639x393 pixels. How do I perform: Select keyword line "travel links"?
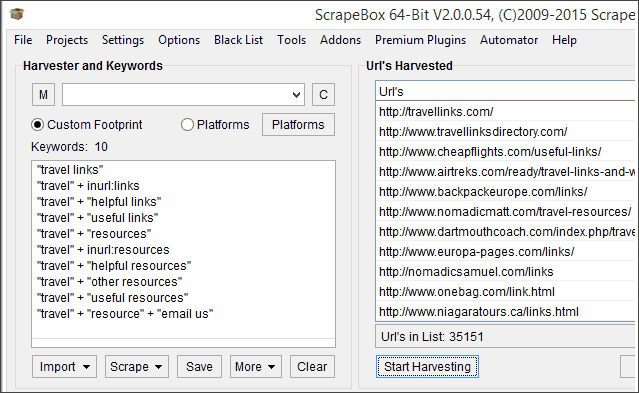70,170
